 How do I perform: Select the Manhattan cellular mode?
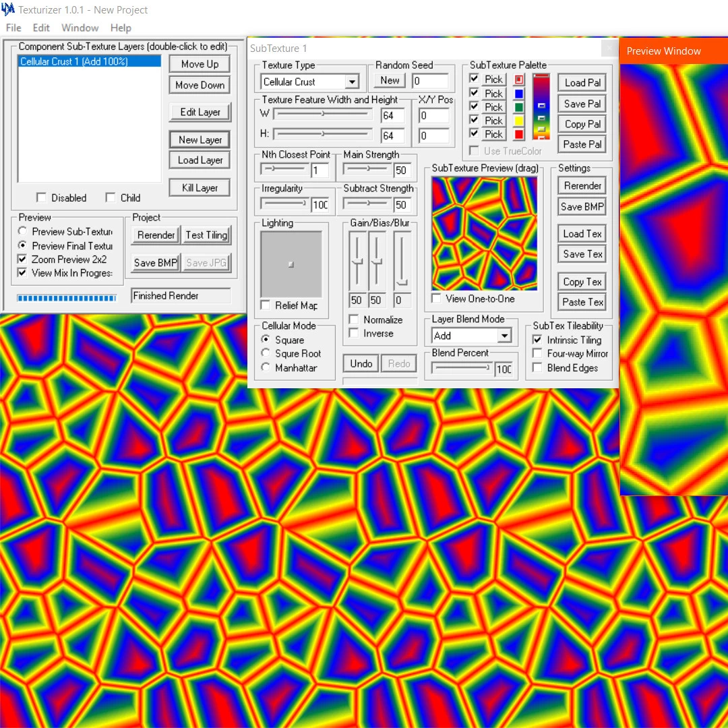tap(266, 367)
